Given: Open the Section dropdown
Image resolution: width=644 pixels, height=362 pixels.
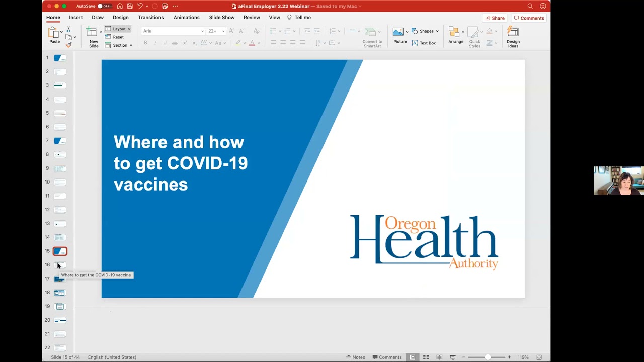Looking at the screenshot, I should (x=118, y=45).
